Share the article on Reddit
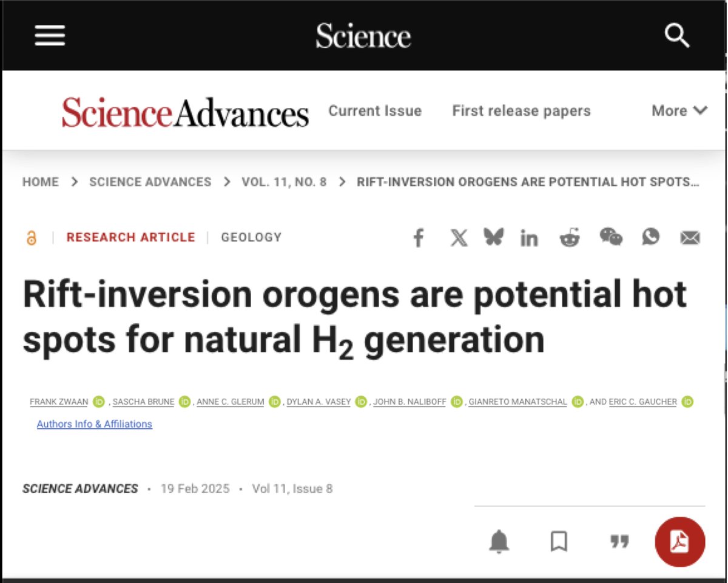This screenshot has width=728, height=583. (570, 238)
